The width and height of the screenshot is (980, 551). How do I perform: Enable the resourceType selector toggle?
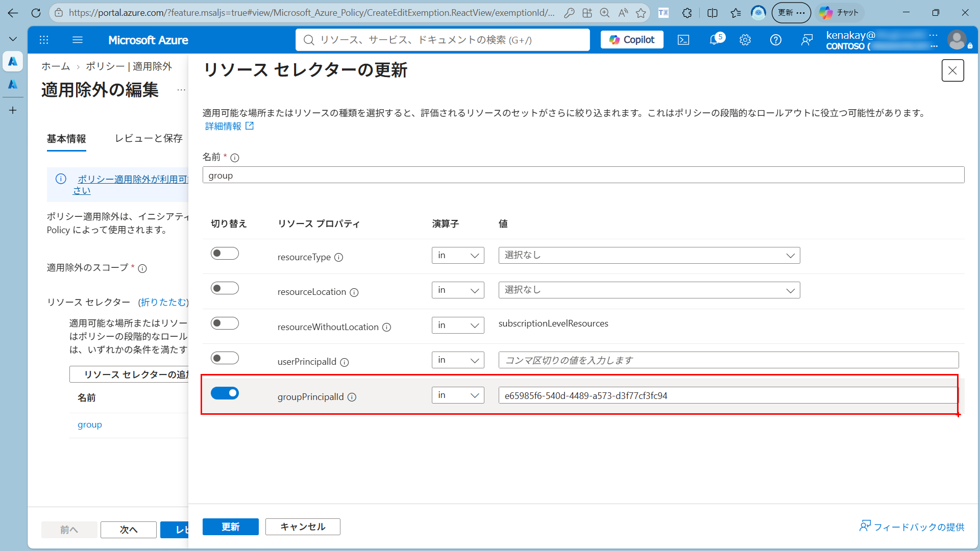[x=225, y=254]
